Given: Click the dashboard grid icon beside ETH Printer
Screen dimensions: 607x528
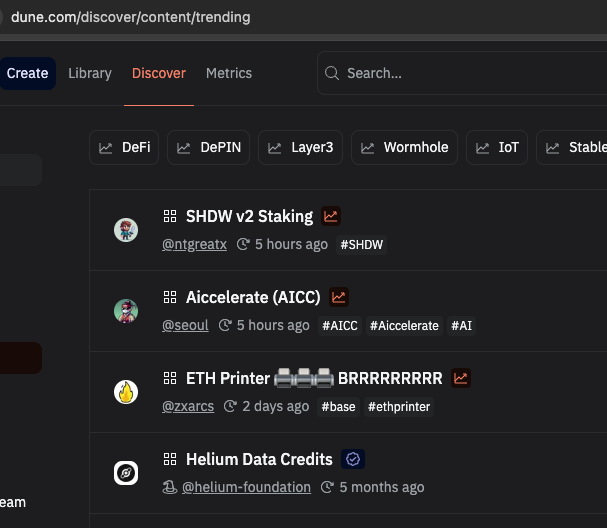Looking at the screenshot, I should point(170,378).
